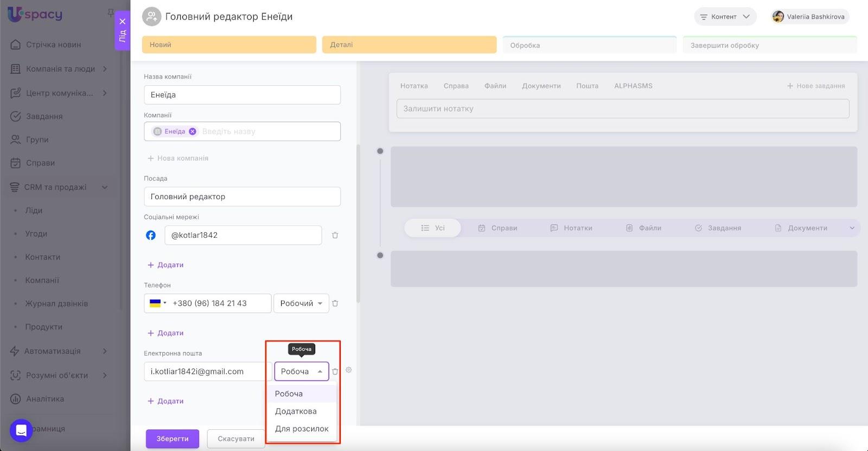Remove the Енеїда company tag

193,131
